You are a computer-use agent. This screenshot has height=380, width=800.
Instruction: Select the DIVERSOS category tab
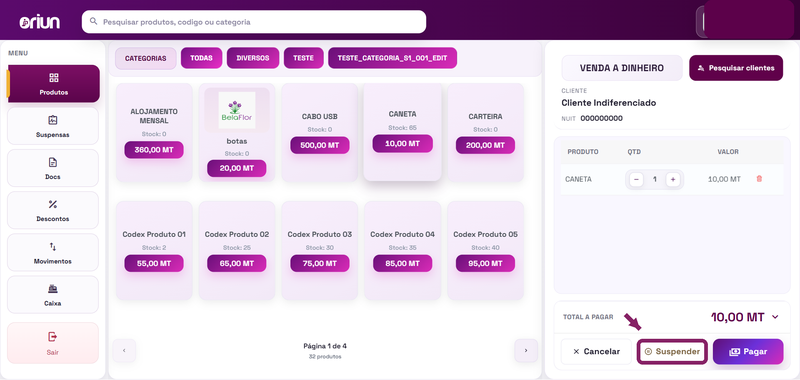click(253, 58)
